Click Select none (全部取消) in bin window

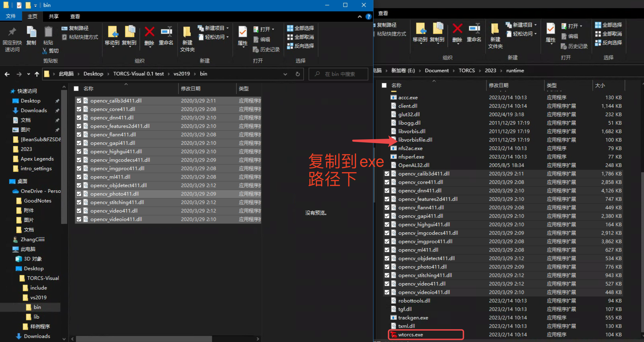pos(301,37)
